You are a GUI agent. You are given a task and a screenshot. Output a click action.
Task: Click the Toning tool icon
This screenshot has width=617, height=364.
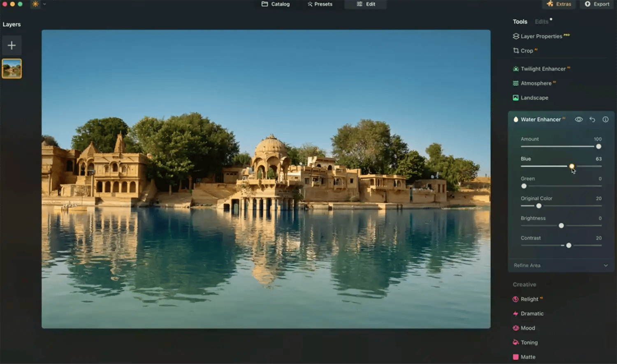click(x=516, y=342)
